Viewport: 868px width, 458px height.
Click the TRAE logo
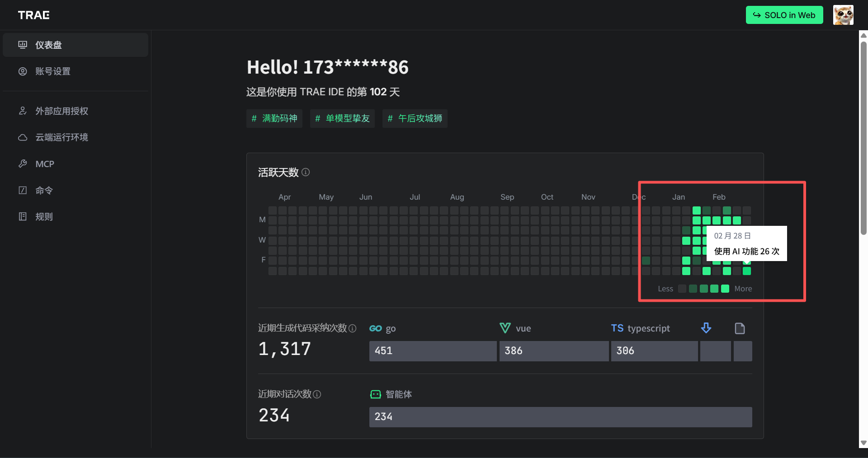point(34,15)
